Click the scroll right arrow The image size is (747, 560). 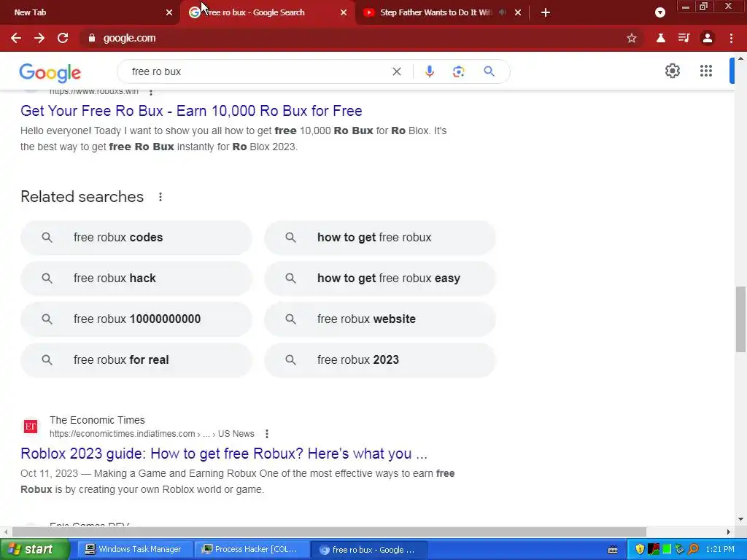click(x=729, y=532)
